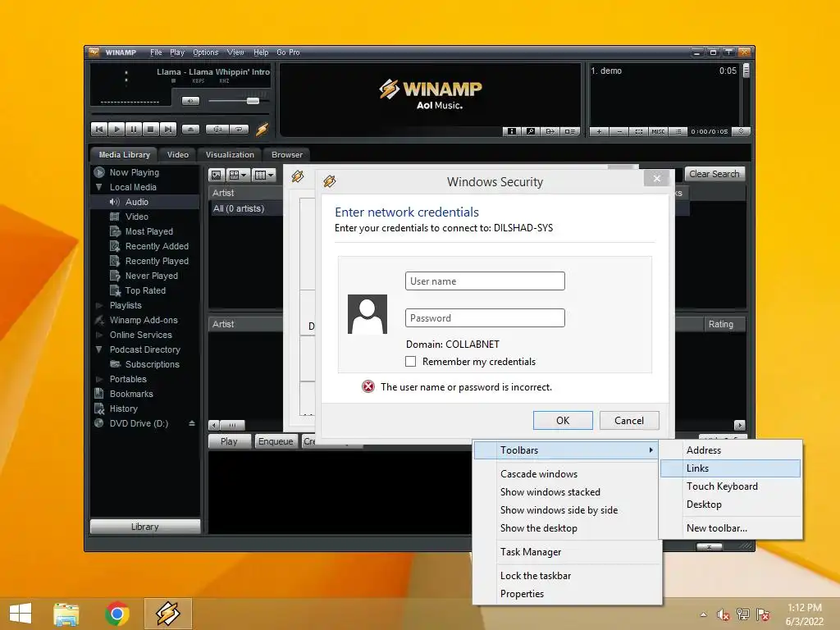Click the Winamp lightning bolt icon by the transport controls
This screenshot has height=630, width=840.
[262, 129]
